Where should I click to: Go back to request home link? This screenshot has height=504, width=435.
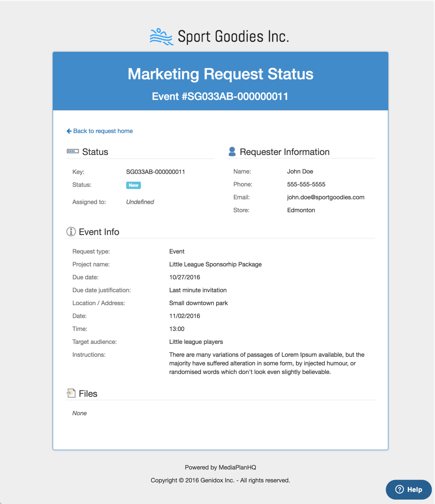tap(103, 131)
